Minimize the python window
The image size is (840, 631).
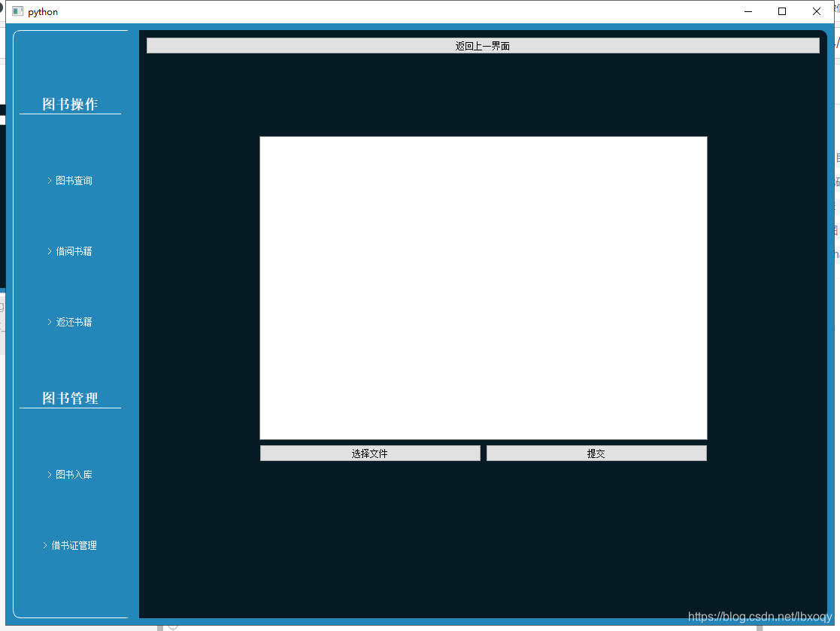[x=748, y=11]
